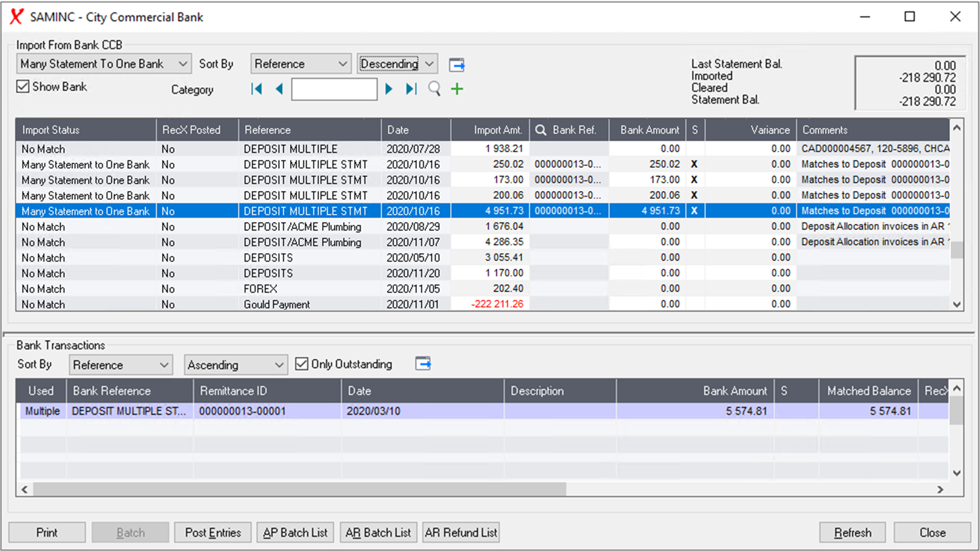The width and height of the screenshot is (980, 551).
Task: Click Refresh at the bottom right
Action: (x=852, y=532)
